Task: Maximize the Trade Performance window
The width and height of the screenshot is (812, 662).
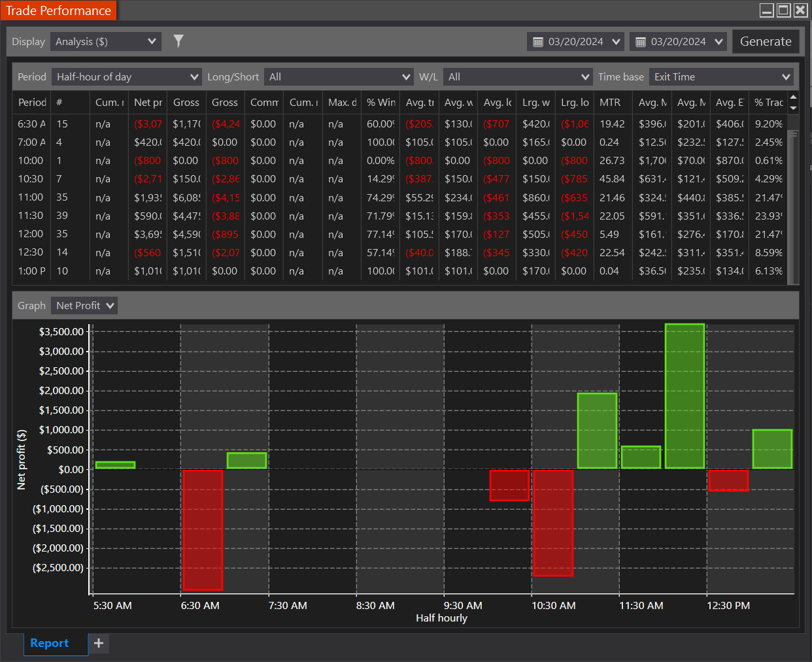Action: point(783,10)
